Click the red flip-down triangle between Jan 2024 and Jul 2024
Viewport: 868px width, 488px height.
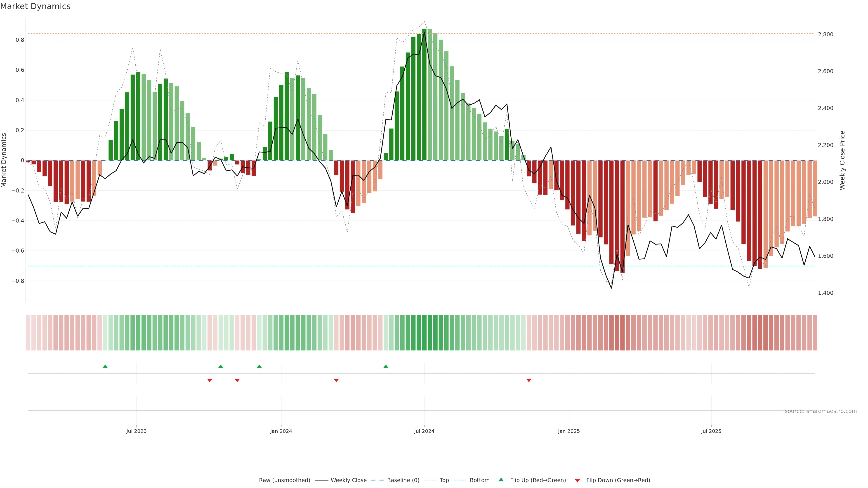click(x=336, y=380)
